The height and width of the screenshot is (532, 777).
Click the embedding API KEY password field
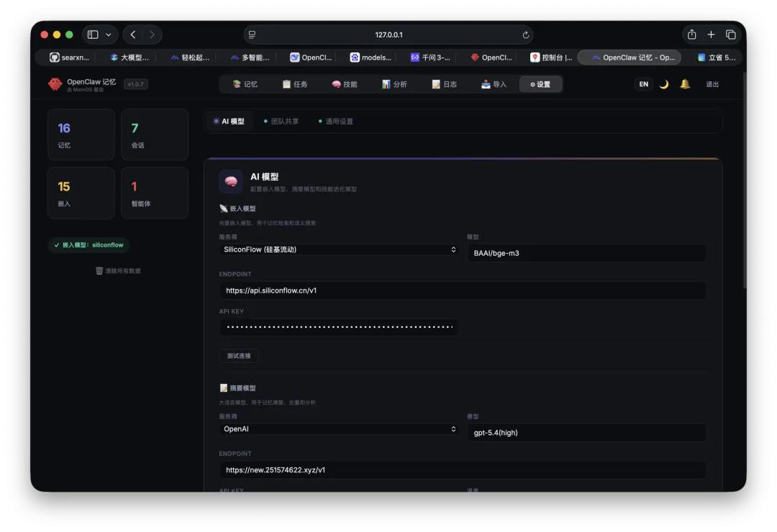(x=339, y=327)
